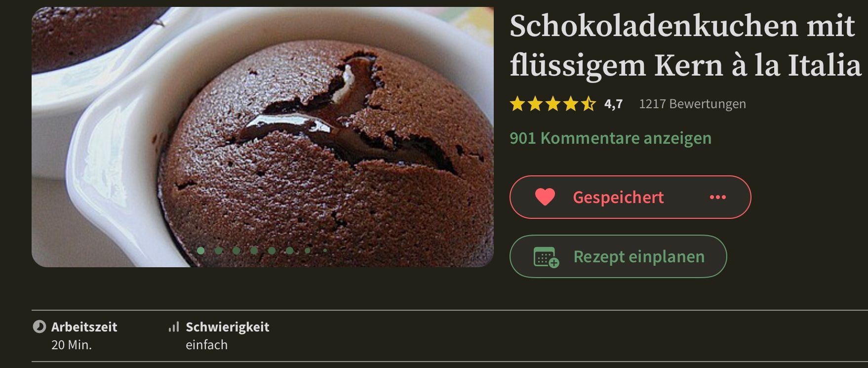
Task: Select the third rating star
Action: (552, 104)
